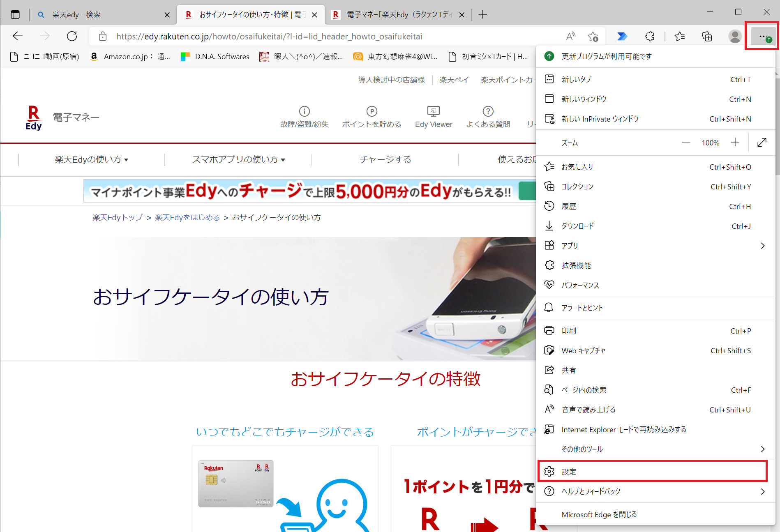This screenshot has height=532, width=780.
Task: Click the blue arrow extension icon in toolbar
Action: point(622,36)
